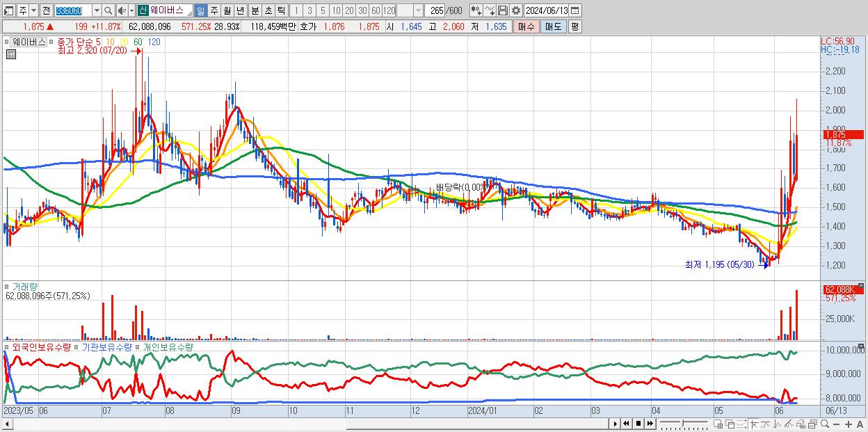Click the 기관보유수량 legend label
The width and height of the screenshot is (868, 432).
106,346
